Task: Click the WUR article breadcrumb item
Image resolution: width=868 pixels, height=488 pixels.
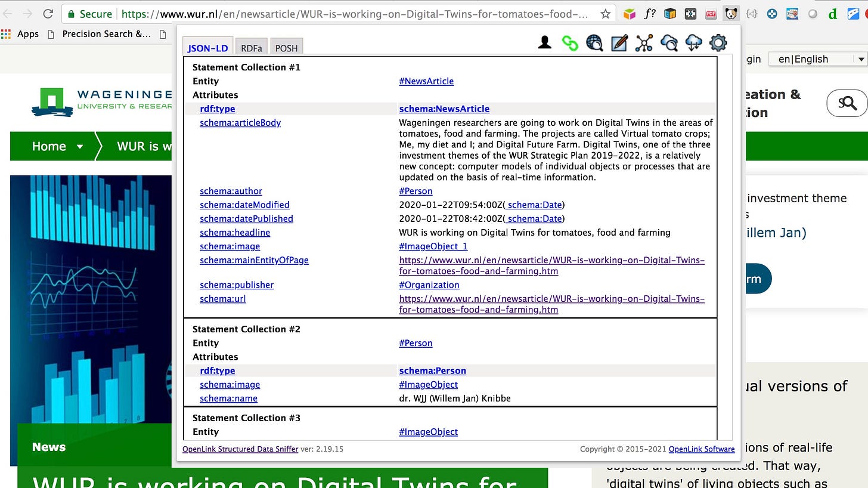Action: tap(145, 146)
